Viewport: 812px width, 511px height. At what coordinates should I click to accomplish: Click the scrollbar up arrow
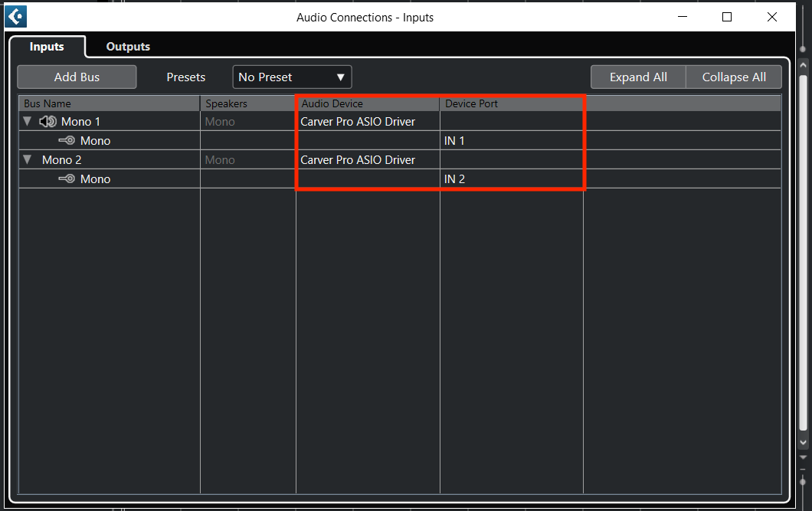(801, 64)
